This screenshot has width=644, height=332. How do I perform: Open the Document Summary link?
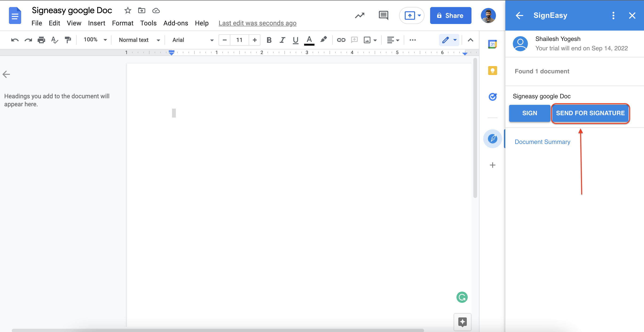coord(542,142)
